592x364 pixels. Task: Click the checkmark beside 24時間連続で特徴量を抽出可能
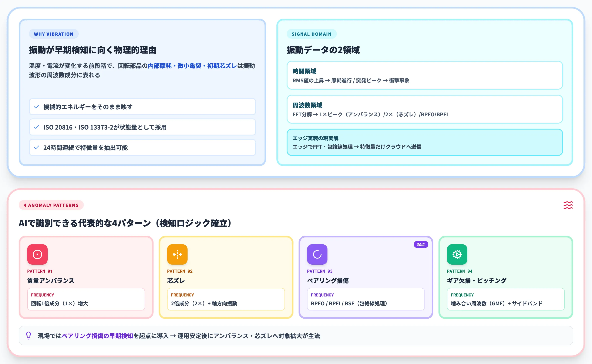(x=37, y=148)
